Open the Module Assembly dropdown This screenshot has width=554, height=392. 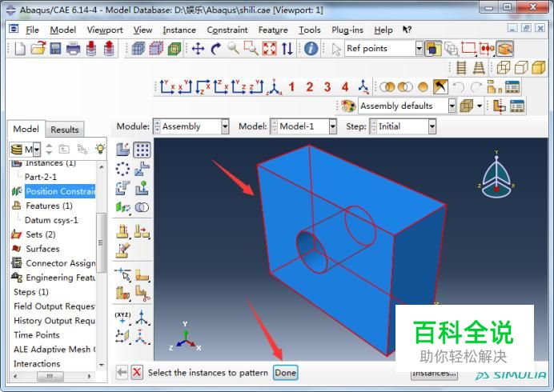225,126
